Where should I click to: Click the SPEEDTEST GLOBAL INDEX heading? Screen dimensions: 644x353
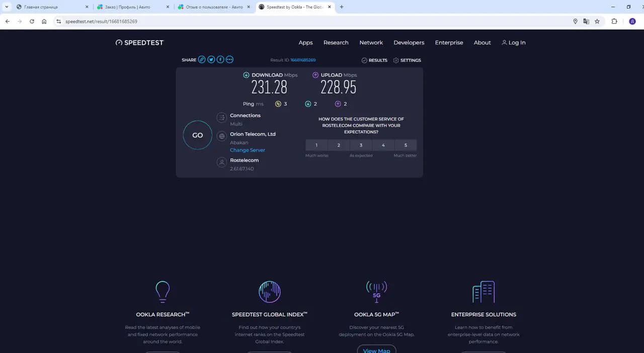(270, 315)
